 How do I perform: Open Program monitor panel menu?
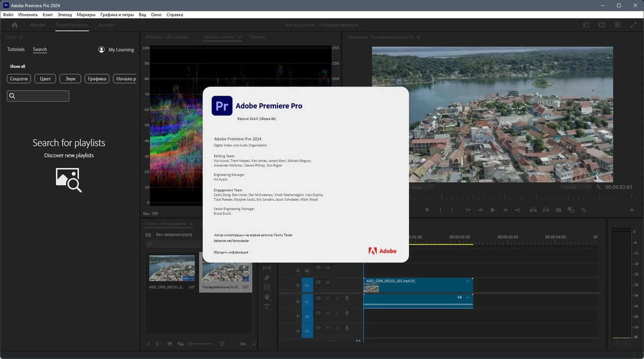419,37
